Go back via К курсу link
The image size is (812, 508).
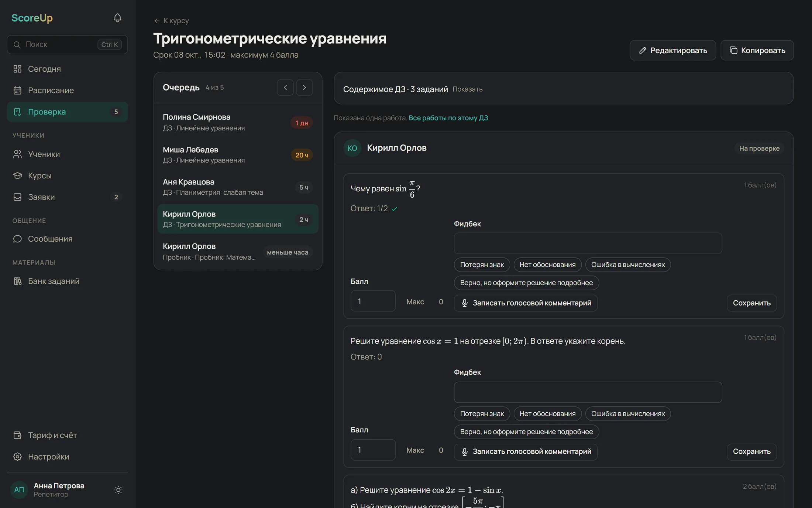point(172,21)
